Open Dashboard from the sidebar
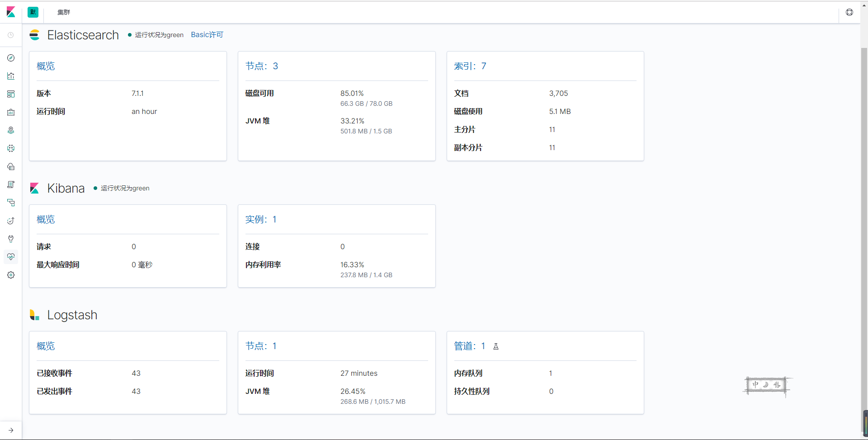 click(x=11, y=94)
